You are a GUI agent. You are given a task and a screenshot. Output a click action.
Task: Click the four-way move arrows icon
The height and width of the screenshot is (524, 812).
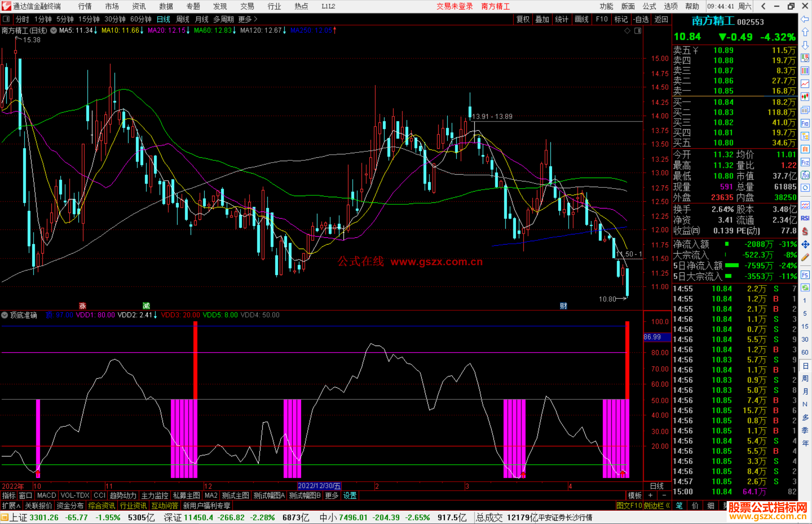[805, 245]
